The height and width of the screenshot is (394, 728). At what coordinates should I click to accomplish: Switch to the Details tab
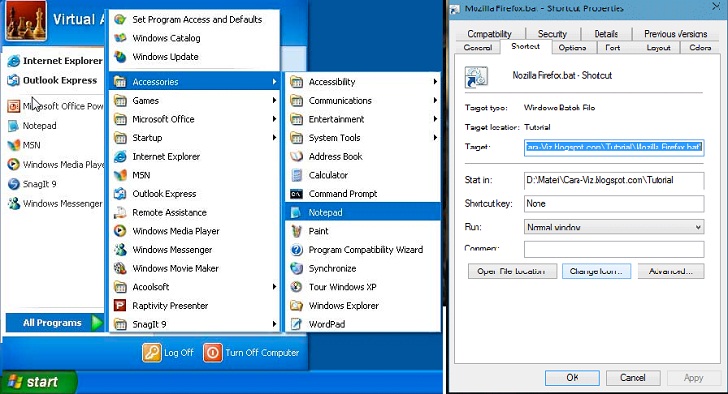(606, 34)
